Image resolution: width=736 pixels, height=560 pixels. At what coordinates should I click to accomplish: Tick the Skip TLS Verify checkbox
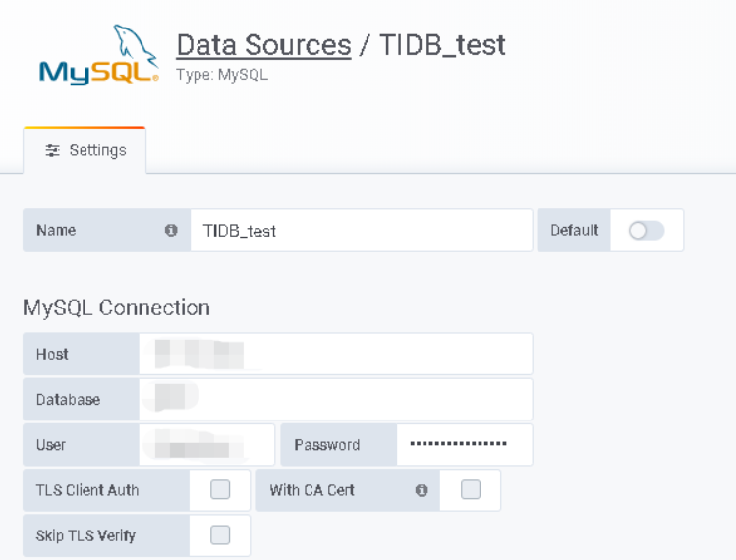coord(220,535)
